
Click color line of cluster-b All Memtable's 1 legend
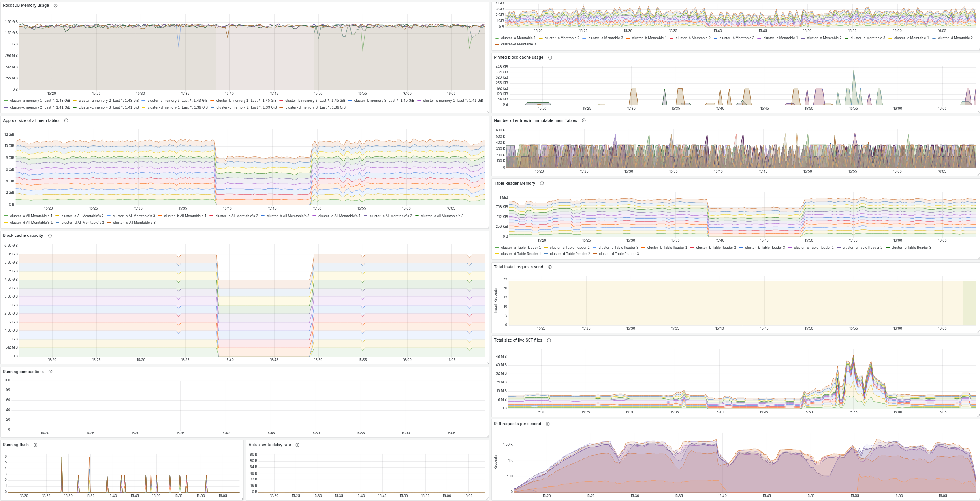[160, 216]
